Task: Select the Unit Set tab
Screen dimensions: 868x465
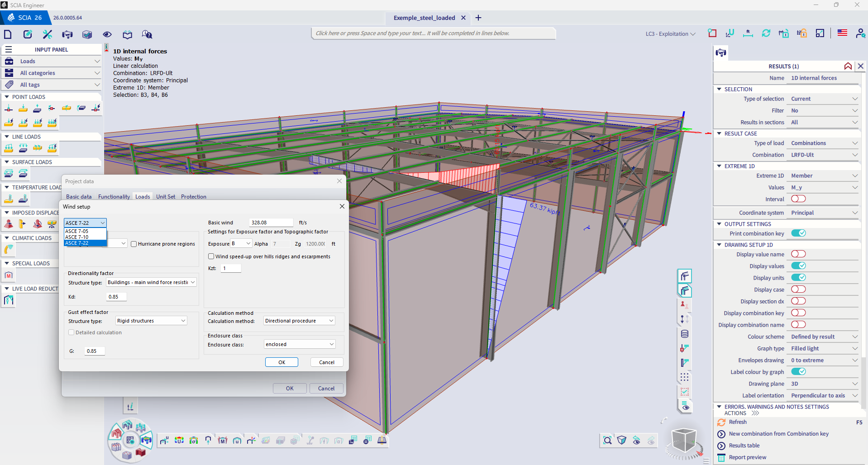Action: tap(165, 196)
